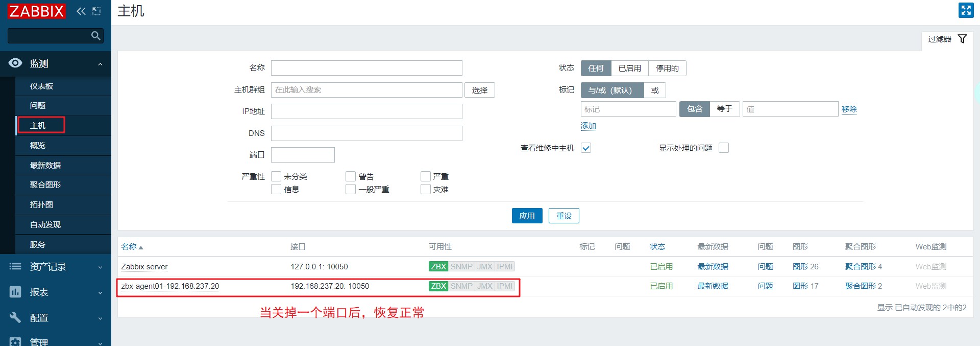Sort table by 名称 column
Image resolution: width=980 pixels, height=346 pixels.
(132, 247)
